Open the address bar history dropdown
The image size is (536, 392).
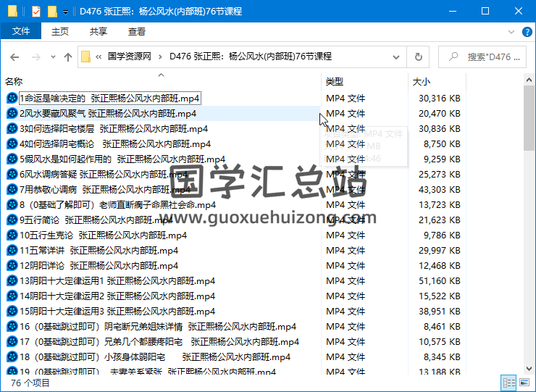(x=398, y=57)
